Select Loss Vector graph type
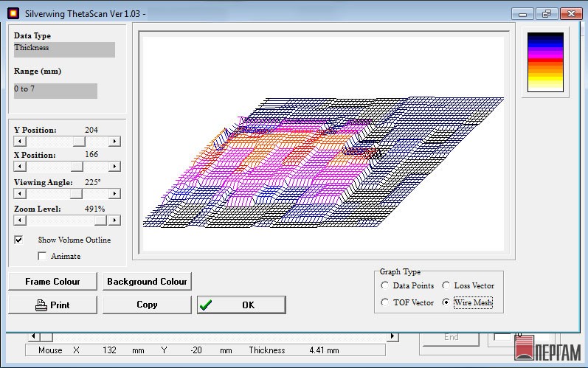This screenshot has height=368, width=588. (446, 285)
